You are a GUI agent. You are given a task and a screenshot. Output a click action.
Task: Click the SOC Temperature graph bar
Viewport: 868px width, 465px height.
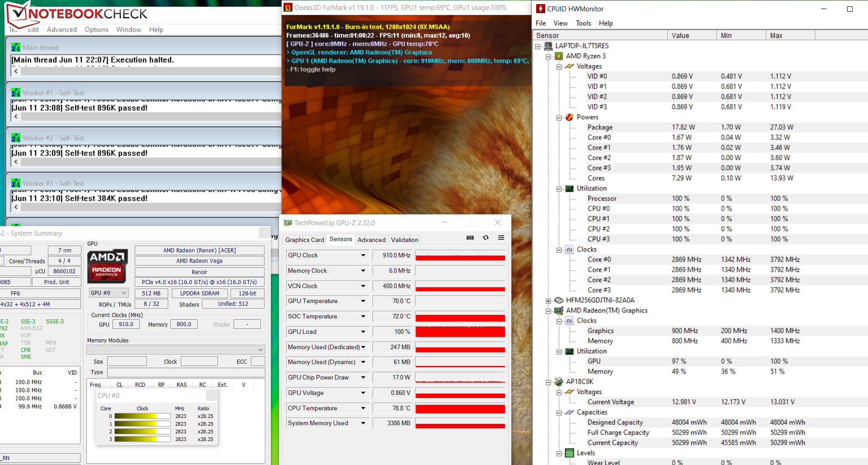tap(460, 317)
